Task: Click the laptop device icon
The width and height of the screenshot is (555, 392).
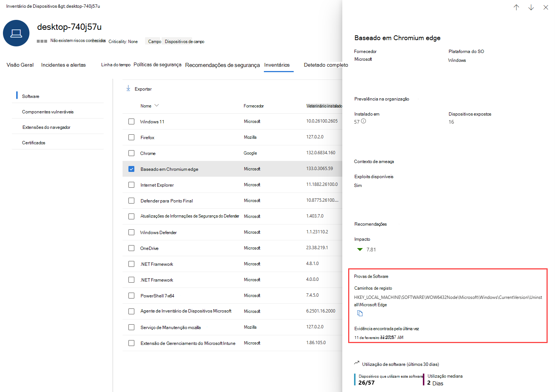Action: (16, 33)
